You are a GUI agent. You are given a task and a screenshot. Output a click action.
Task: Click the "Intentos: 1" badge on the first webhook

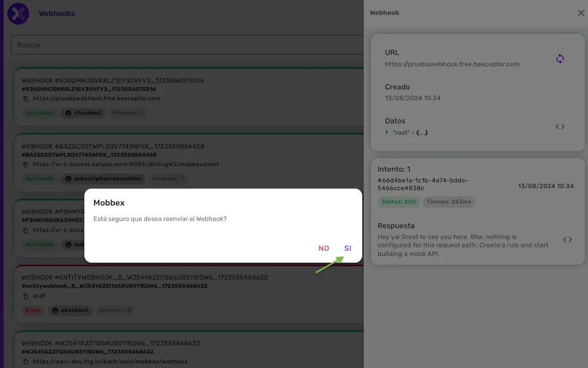click(x=128, y=113)
